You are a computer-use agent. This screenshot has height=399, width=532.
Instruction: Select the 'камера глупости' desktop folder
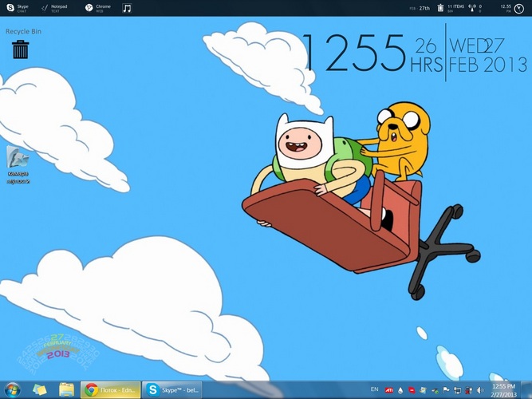(18, 165)
